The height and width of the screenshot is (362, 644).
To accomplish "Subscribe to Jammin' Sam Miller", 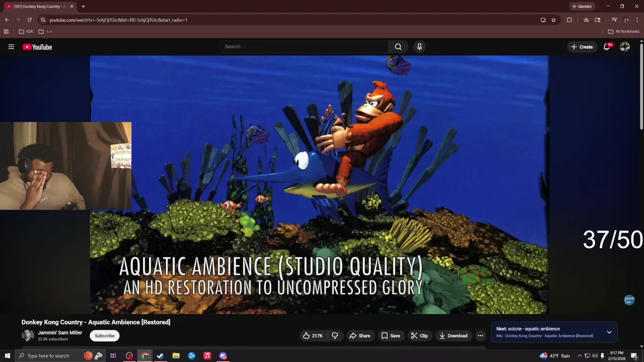I will click(105, 336).
